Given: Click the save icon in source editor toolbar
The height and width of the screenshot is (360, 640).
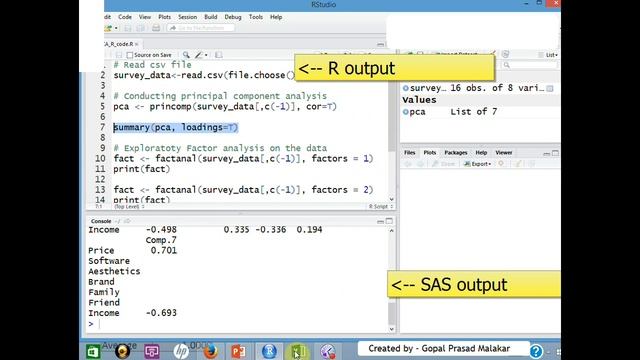Looking at the screenshot, I should tap(119, 55).
